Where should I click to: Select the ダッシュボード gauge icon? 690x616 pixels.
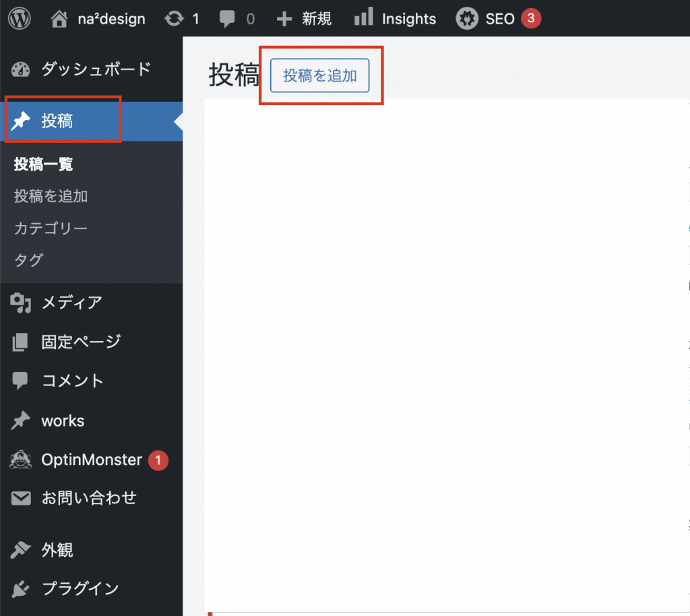tap(19, 69)
